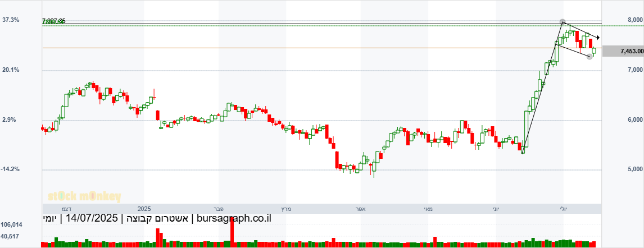Select the lower gray anchor point of the flag pattern
644x248 pixels.
tap(589, 56)
